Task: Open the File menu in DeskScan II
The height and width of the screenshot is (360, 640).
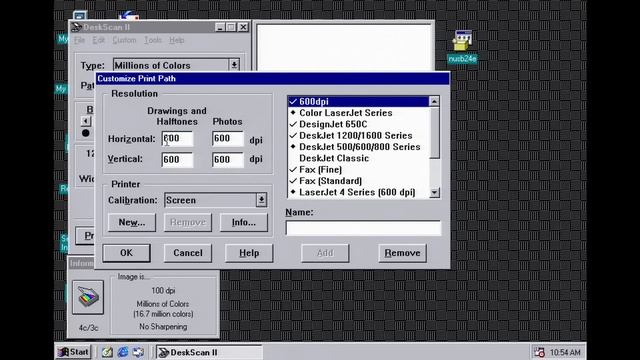Action: point(79,40)
